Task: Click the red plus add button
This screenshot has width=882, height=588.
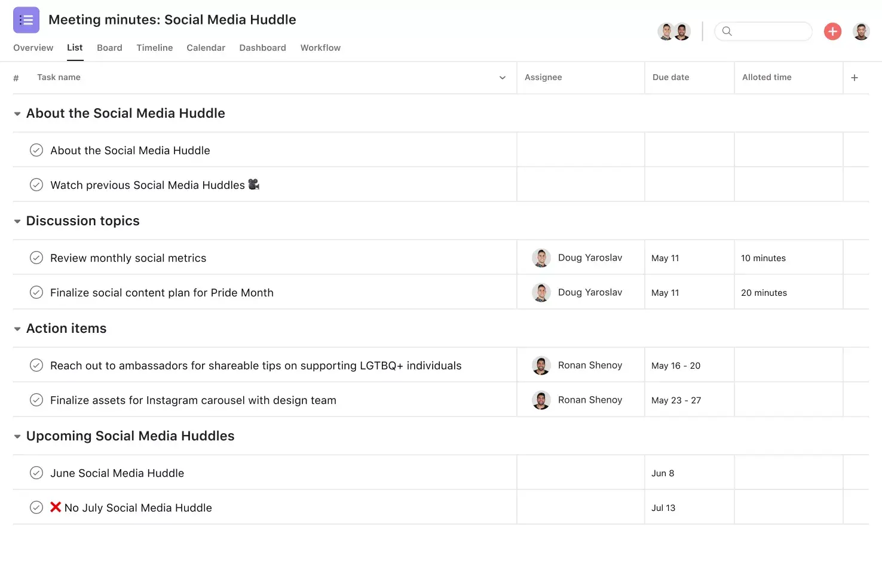Action: point(832,32)
